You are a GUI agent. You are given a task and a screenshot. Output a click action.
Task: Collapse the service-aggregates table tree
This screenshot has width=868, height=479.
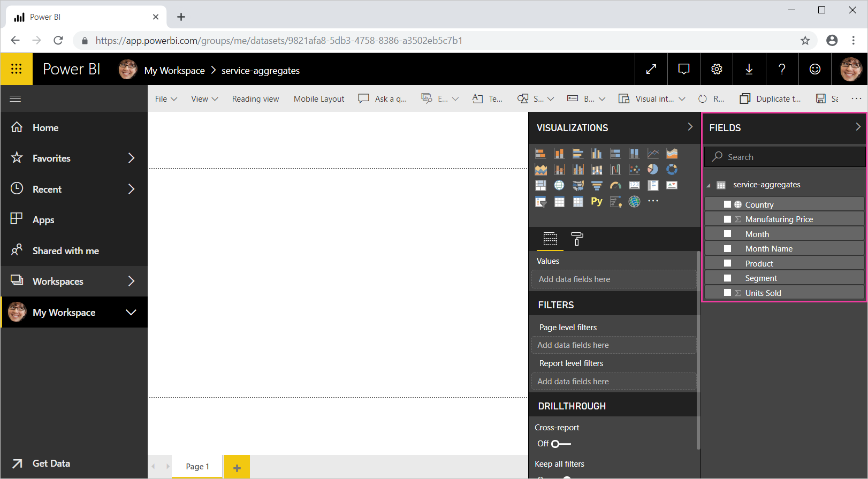709,186
